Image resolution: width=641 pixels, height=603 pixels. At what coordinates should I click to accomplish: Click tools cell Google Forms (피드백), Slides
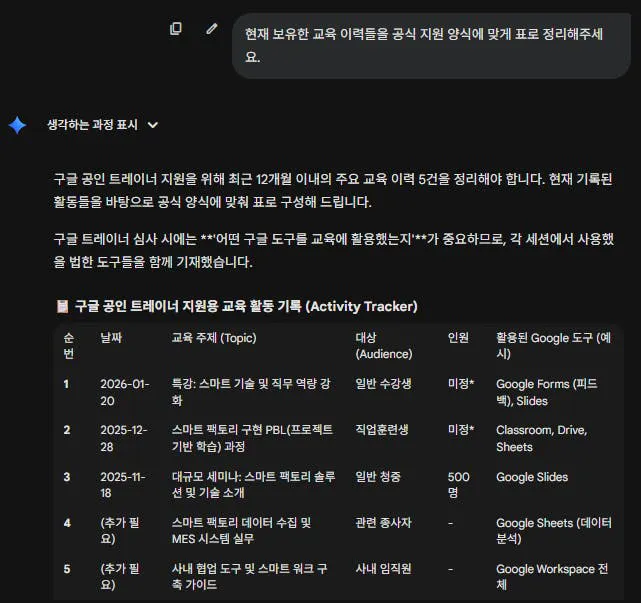tap(547, 392)
